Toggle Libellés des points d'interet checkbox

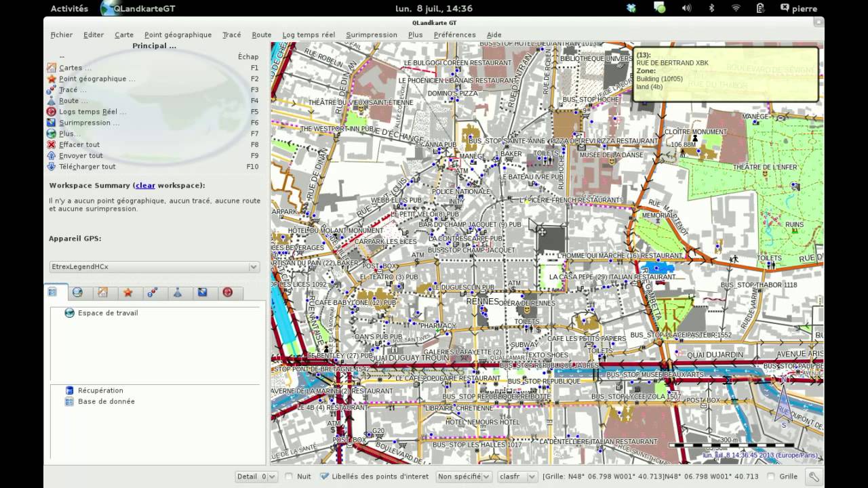(324, 476)
